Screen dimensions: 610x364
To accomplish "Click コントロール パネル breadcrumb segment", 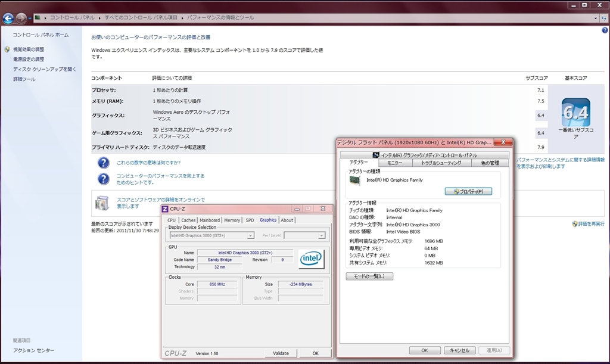I will (x=72, y=18).
